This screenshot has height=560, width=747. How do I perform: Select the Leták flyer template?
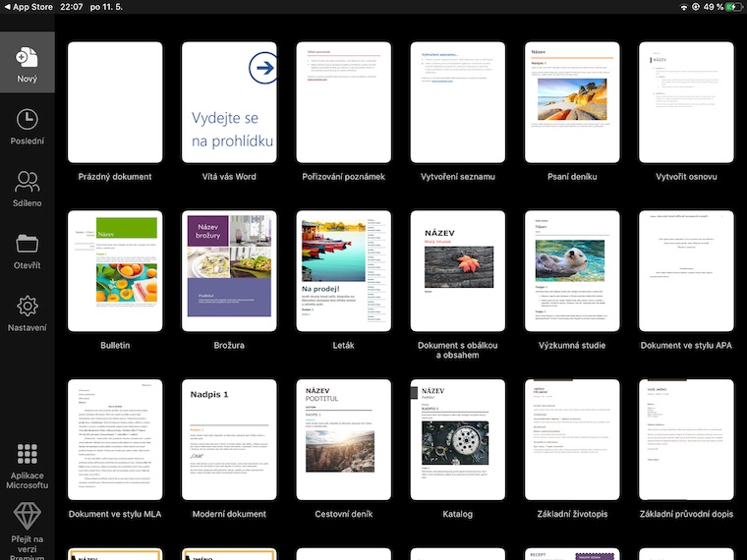tap(344, 271)
